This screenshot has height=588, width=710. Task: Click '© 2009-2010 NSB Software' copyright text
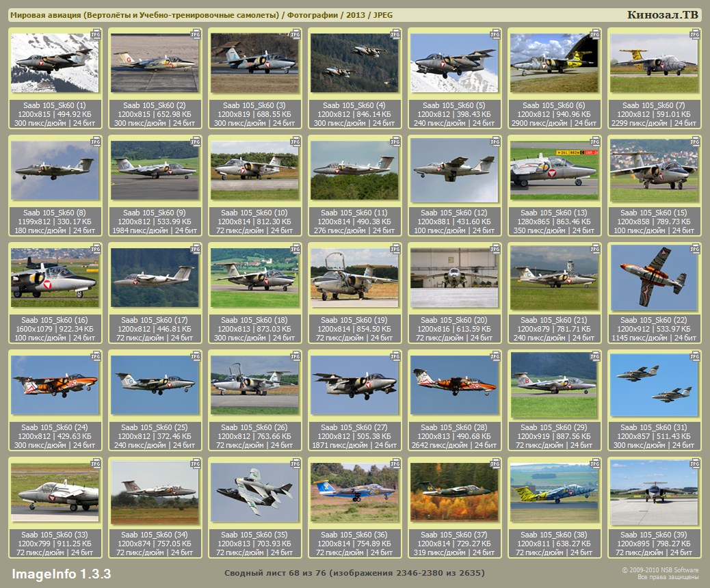pyautogui.click(x=660, y=570)
